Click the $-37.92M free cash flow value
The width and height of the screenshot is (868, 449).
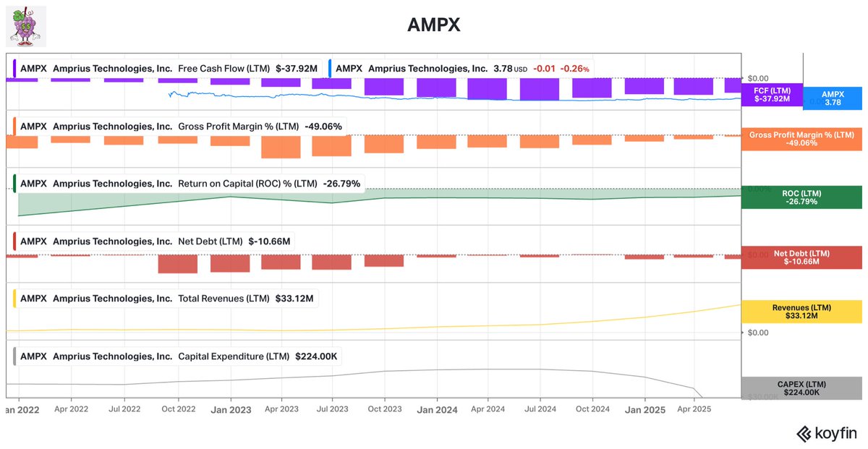(x=297, y=69)
